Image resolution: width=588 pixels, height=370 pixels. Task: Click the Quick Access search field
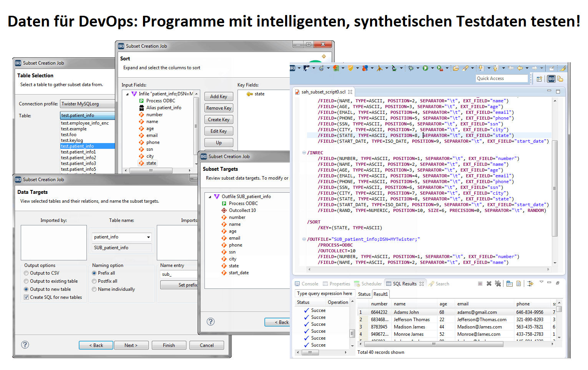click(x=501, y=78)
